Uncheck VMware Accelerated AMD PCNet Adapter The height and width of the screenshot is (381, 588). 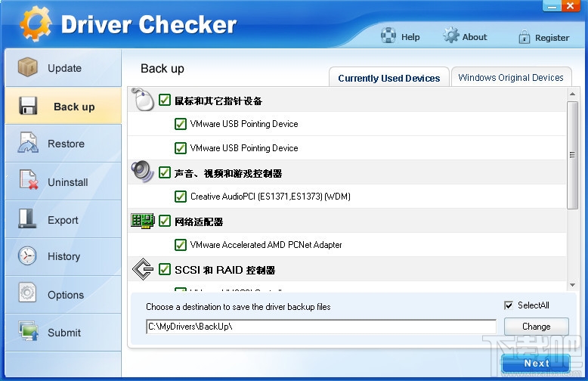pos(181,245)
